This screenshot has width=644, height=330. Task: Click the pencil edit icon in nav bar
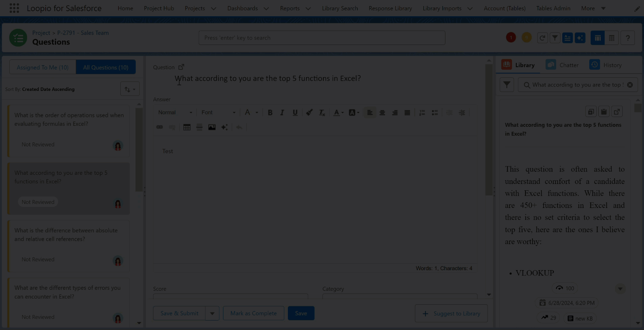click(637, 9)
